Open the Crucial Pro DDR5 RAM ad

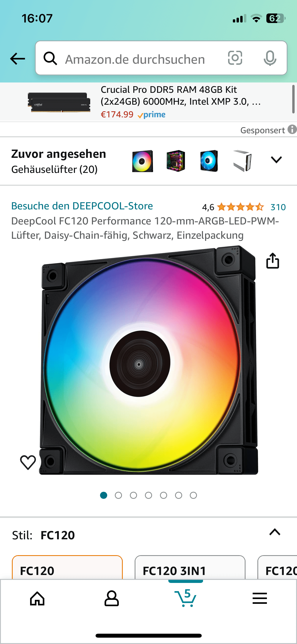[x=146, y=102]
